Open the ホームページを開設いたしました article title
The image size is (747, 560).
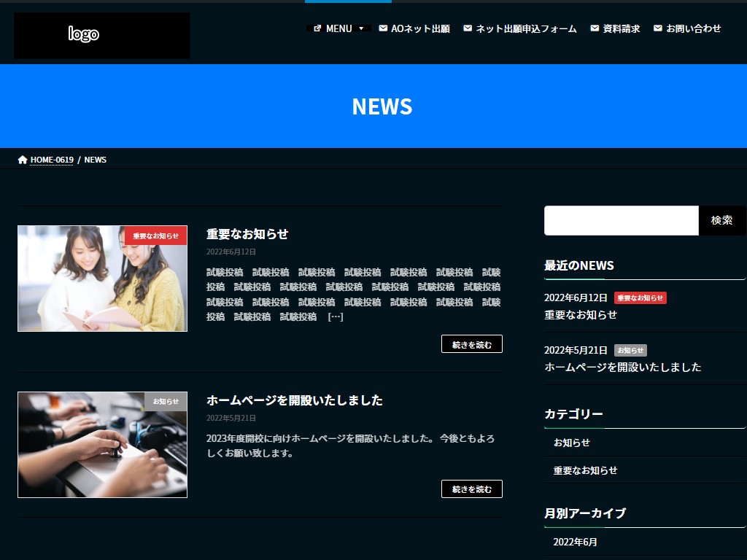[294, 400]
